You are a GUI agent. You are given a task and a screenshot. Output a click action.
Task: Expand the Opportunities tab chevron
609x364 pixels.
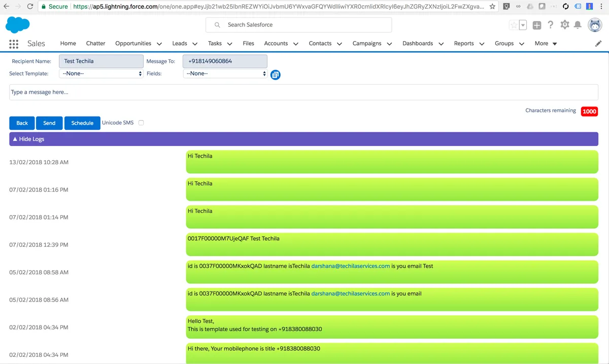click(x=159, y=44)
